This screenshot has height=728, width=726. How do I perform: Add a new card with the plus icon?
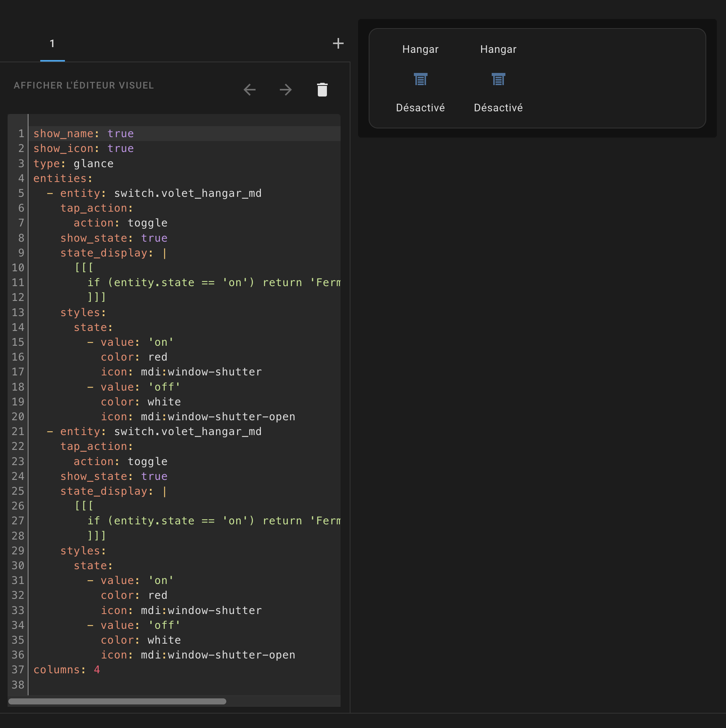[x=338, y=43]
